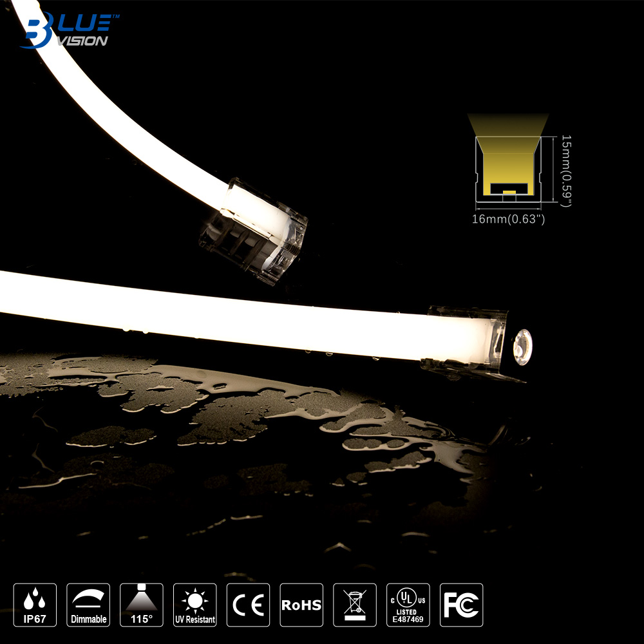Click the Dimmable feature icon
Screen dimensions: 644x644
click(88, 605)
